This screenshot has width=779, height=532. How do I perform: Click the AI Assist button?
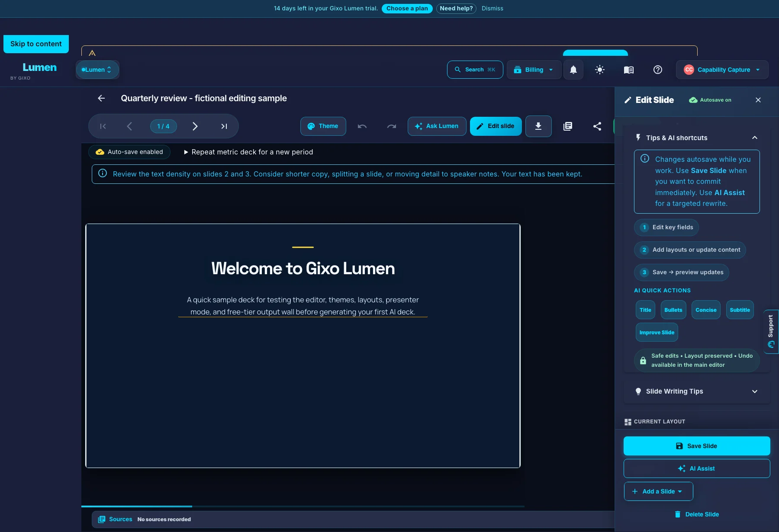coord(697,468)
